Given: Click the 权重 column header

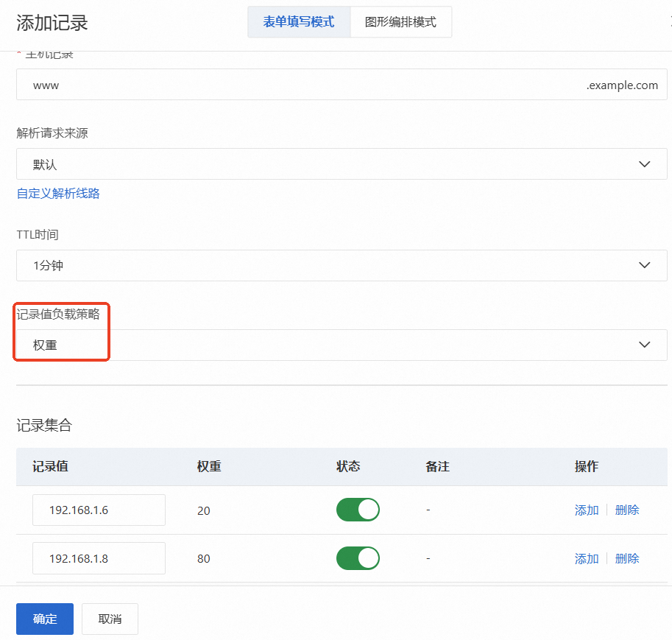Looking at the screenshot, I should pos(209,466).
